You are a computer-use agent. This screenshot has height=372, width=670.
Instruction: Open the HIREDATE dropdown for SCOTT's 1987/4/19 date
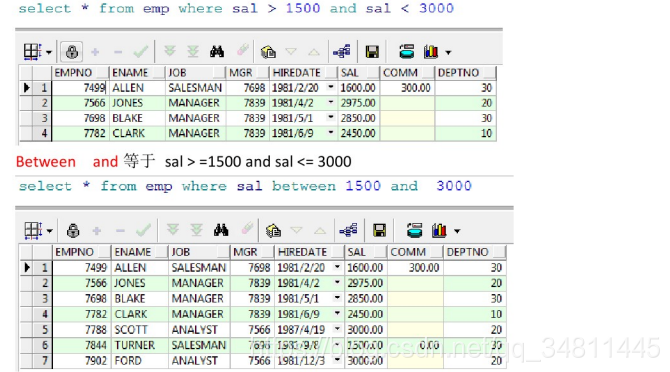pyautogui.click(x=337, y=329)
